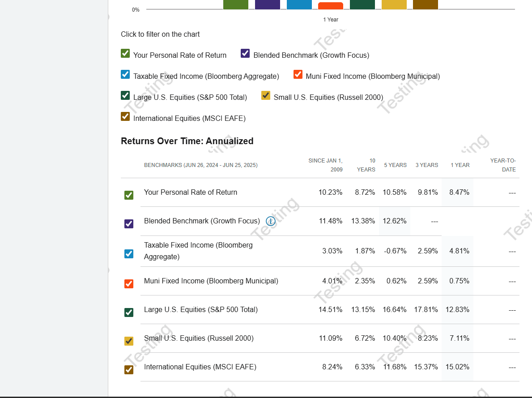Select the 5 YEARS column header
Screen dimensions: 532x398
pyautogui.click(x=395, y=165)
